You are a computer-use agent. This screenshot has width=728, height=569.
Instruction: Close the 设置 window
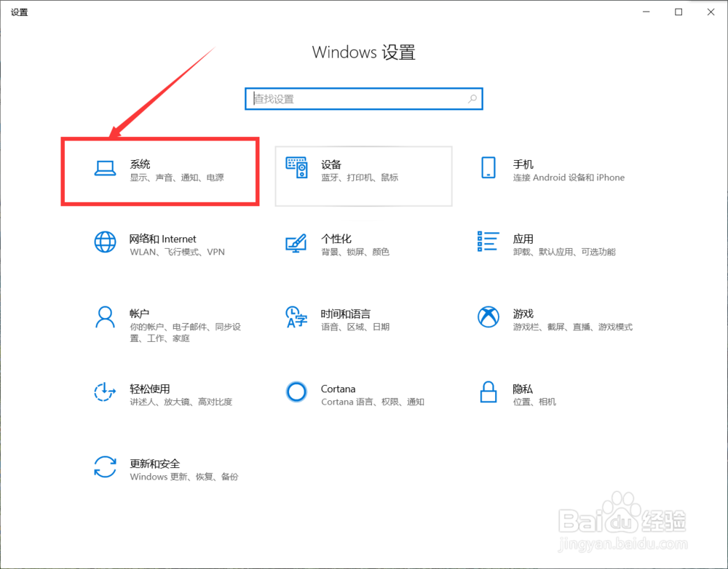pyautogui.click(x=711, y=12)
